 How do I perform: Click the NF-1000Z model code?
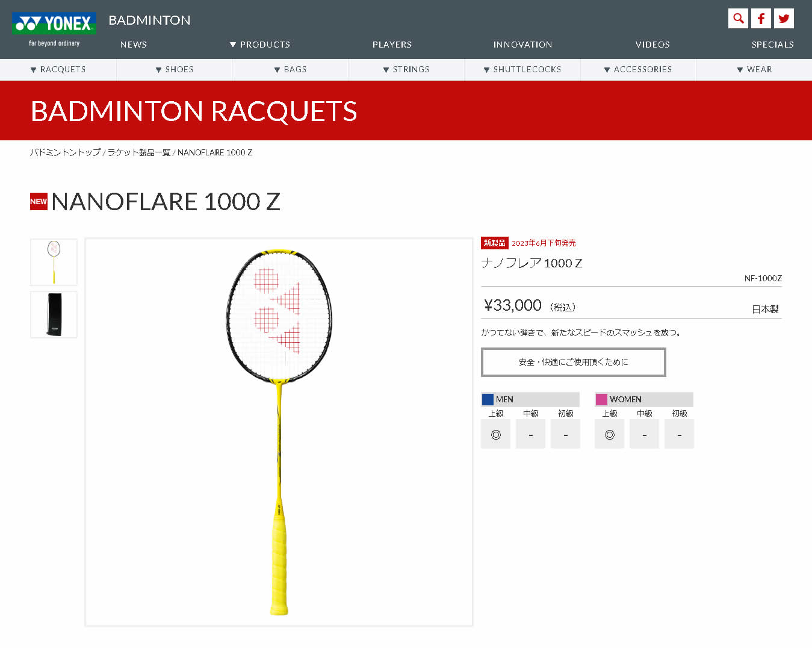(763, 278)
